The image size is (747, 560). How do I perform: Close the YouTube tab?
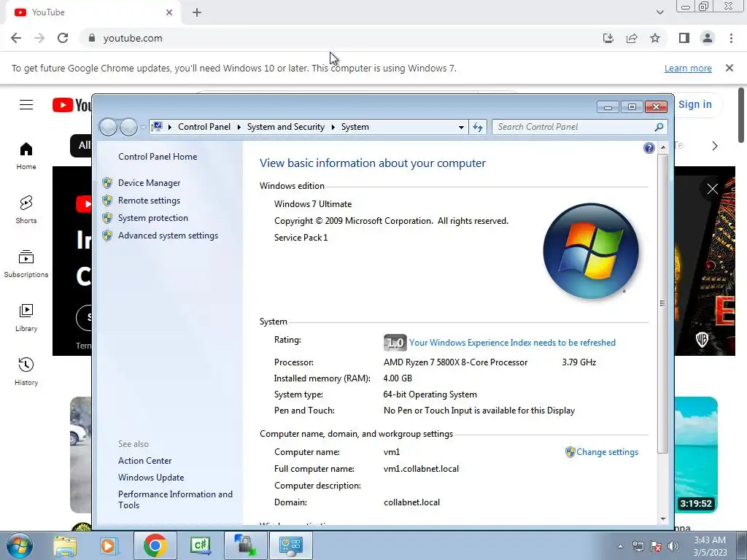coord(169,12)
